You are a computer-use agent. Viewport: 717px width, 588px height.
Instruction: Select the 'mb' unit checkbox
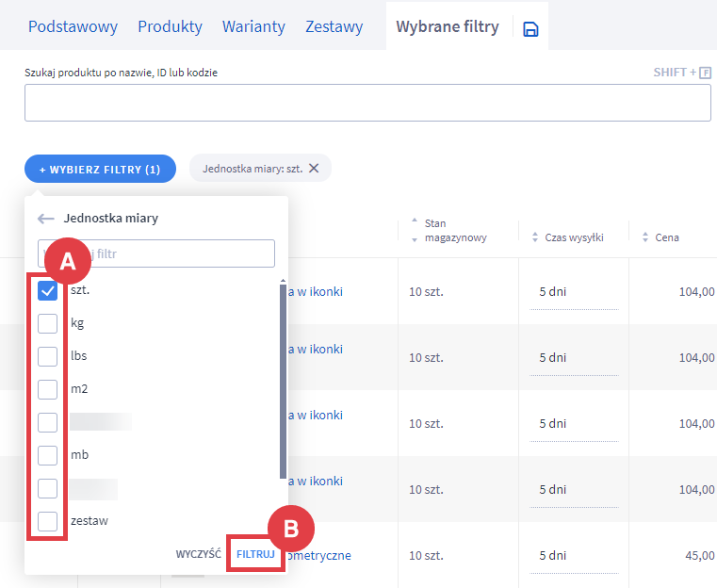click(48, 455)
